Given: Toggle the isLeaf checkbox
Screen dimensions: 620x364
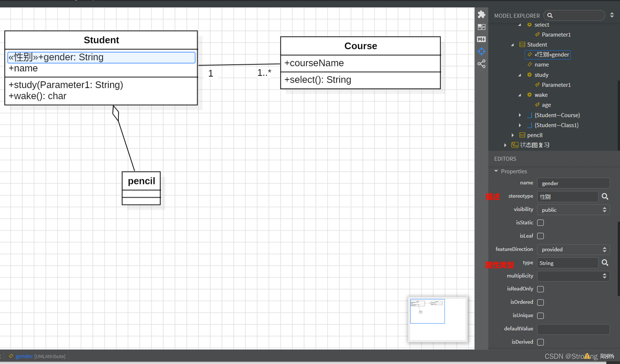Looking at the screenshot, I should (x=540, y=236).
